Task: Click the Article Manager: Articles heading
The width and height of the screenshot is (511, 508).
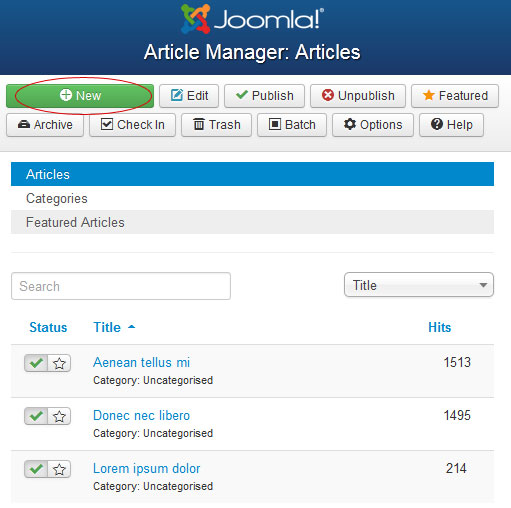Action: (252, 52)
